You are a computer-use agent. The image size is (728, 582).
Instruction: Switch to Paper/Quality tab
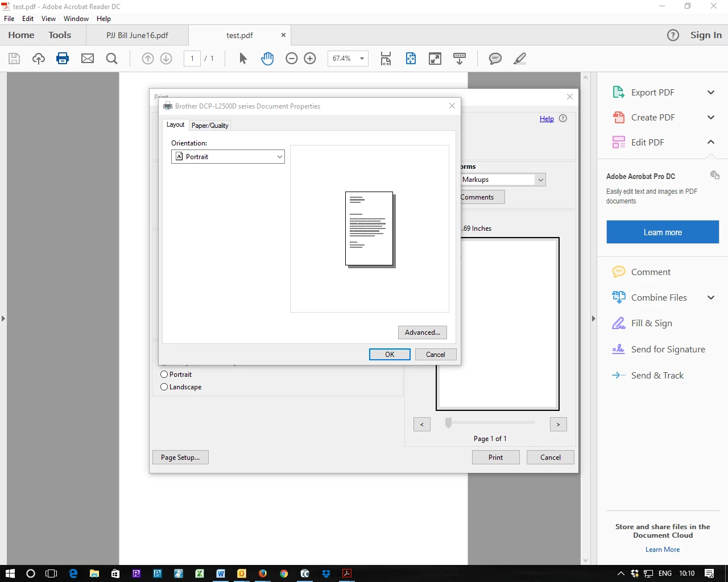pos(210,126)
